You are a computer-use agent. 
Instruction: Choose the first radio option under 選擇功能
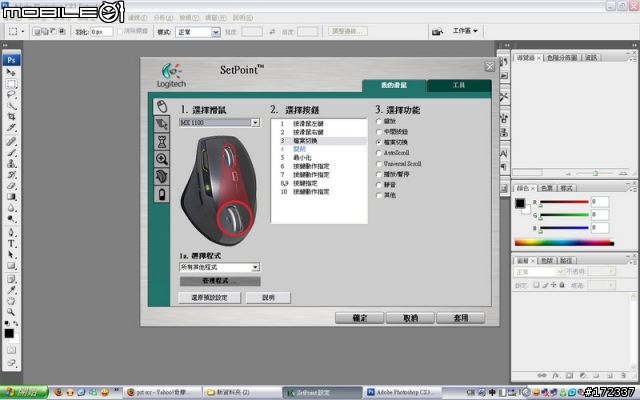pos(379,121)
